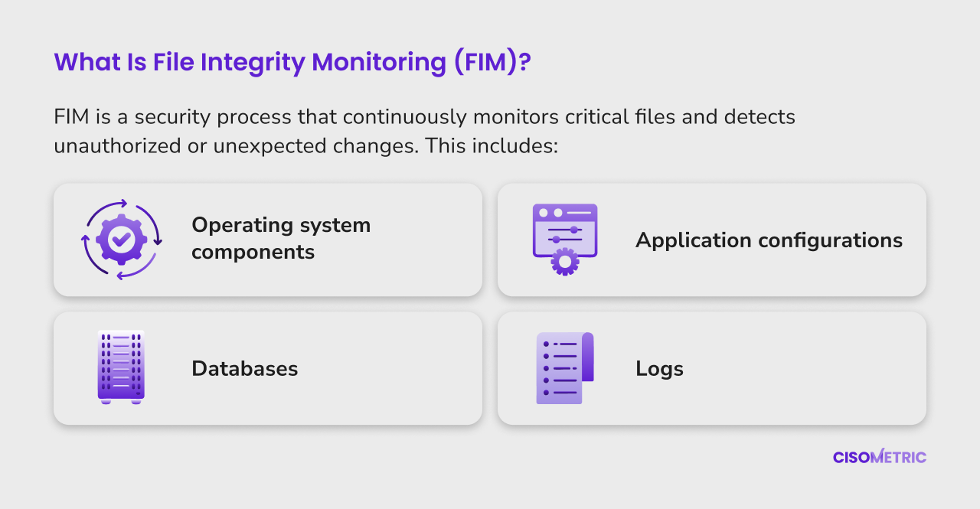Viewport: 980px width, 509px height.
Task: Click the CISOMETRIC logo
Action: coord(880,457)
